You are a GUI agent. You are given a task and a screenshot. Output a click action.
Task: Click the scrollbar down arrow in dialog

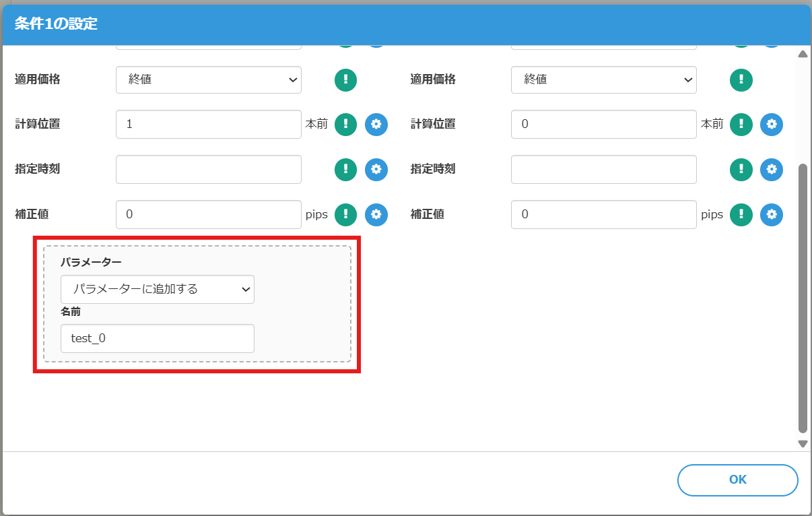[x=803, y=443]
